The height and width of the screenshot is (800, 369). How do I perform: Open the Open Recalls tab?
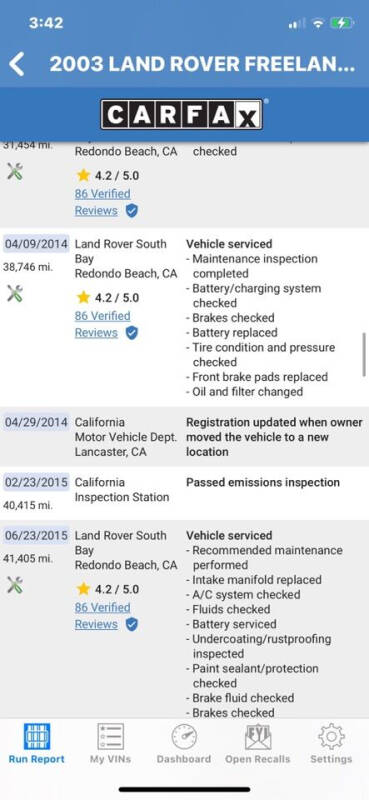point(258,743)
